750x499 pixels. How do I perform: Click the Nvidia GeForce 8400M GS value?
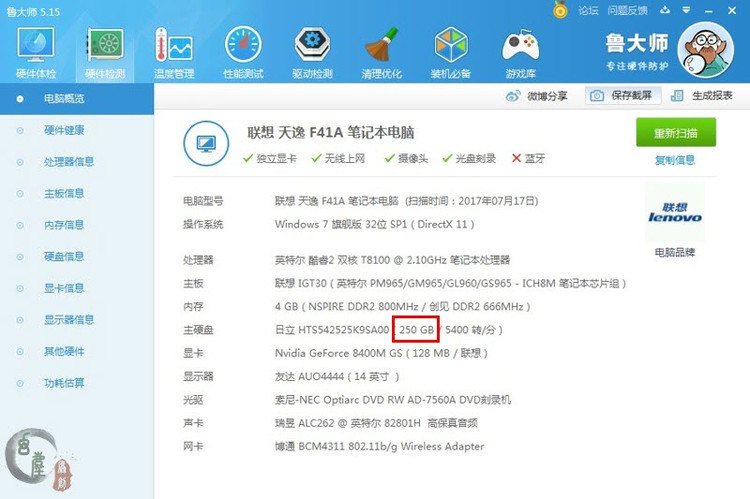[381, 353]
